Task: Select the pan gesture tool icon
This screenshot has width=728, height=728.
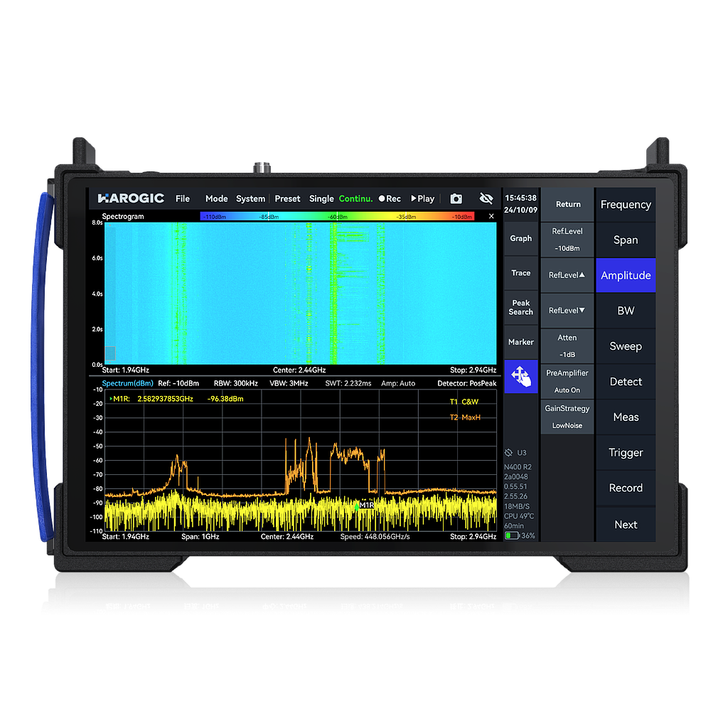Action: (520, 376)
